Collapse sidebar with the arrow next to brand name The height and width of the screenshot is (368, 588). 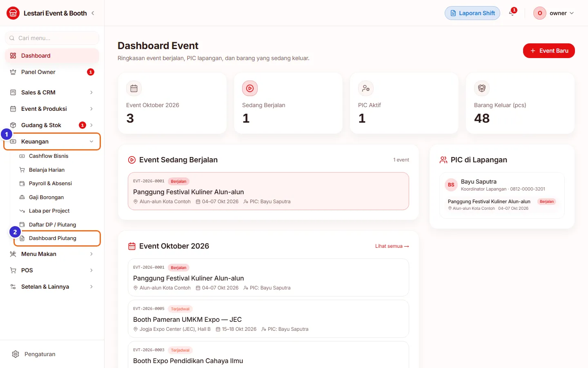pyautogui.click(x=93, y=13)
